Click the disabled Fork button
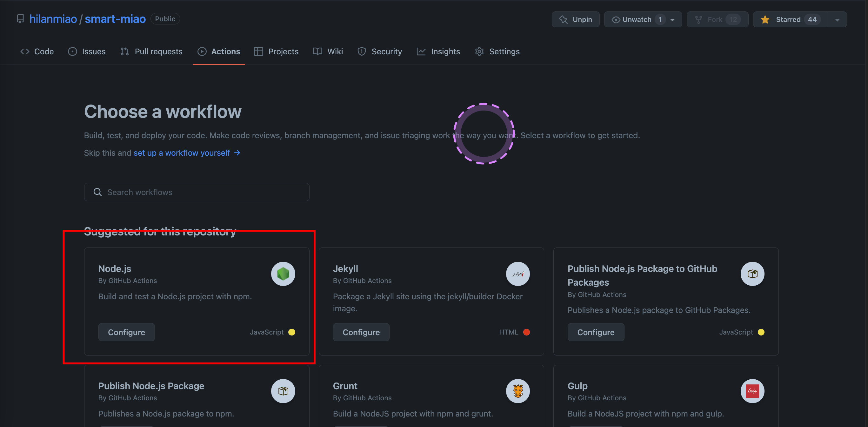This screenshot has width=868, height=427. 718,20
